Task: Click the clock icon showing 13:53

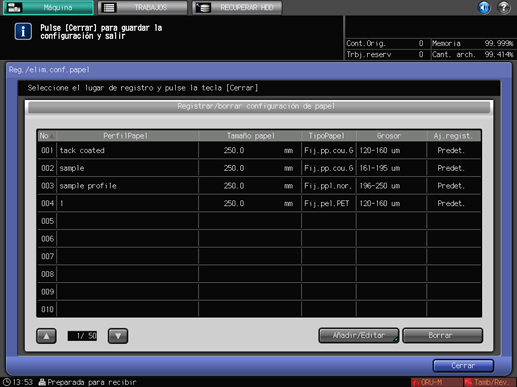Action: (7, 382)
